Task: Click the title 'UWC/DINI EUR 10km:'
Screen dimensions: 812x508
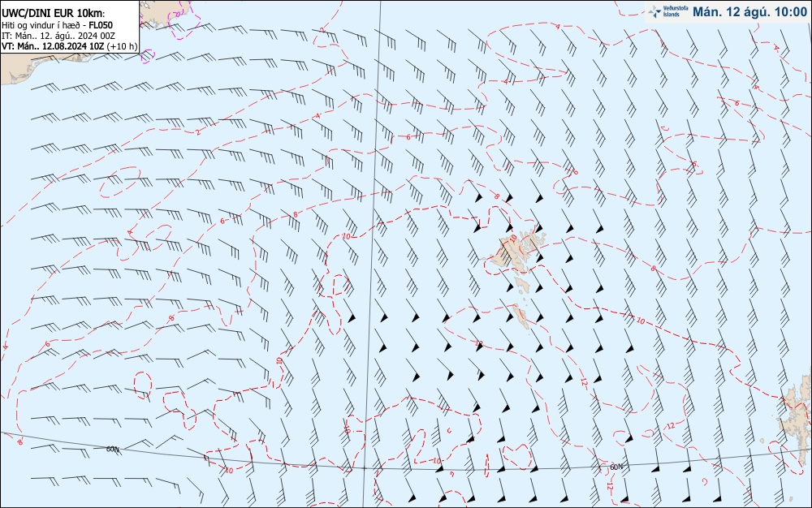Action: 54,14
